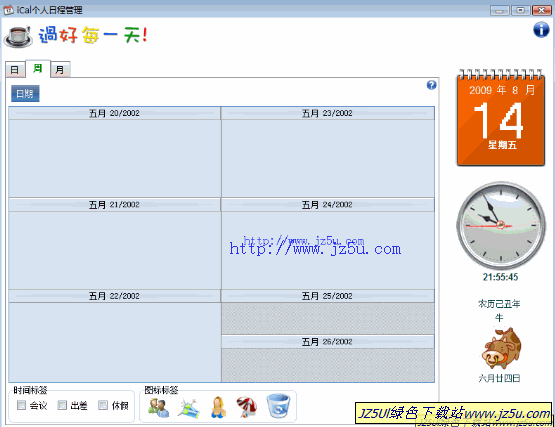Open the blue info icon at top right
The height and width of the screenshot is (427, 555).
tap(541, 30)
